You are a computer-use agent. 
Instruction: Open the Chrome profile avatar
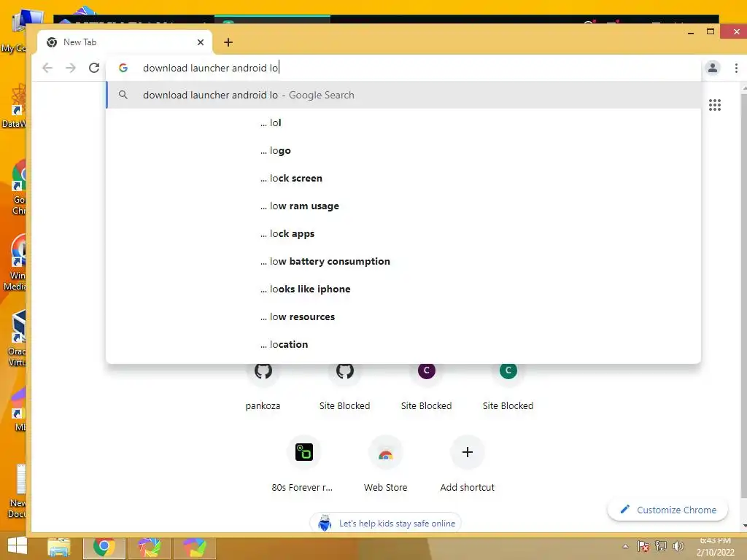click(712, 68)
